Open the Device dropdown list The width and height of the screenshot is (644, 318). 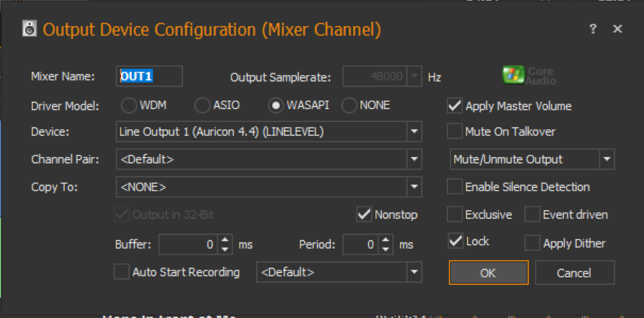click(x=414, y=131)
